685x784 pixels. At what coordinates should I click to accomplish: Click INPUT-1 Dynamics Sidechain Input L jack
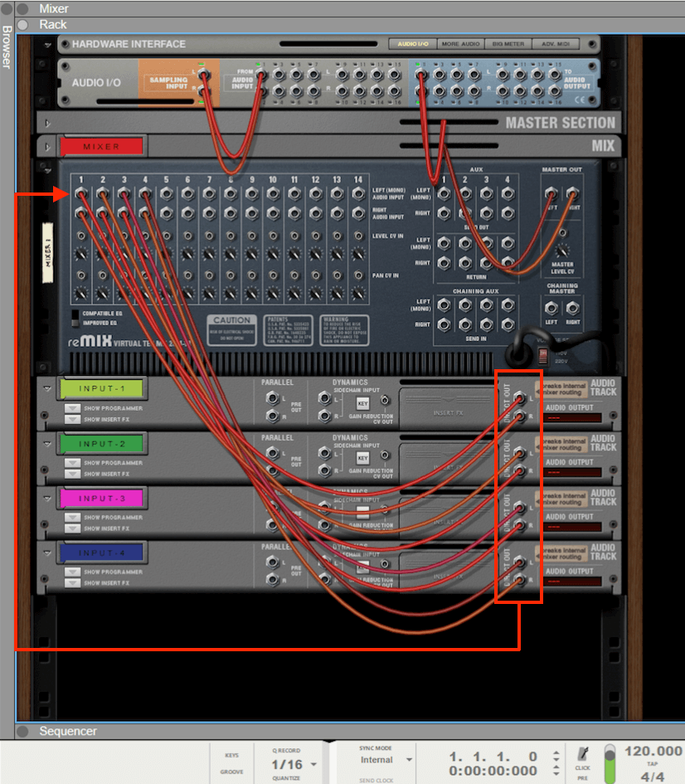coord(325,398)
